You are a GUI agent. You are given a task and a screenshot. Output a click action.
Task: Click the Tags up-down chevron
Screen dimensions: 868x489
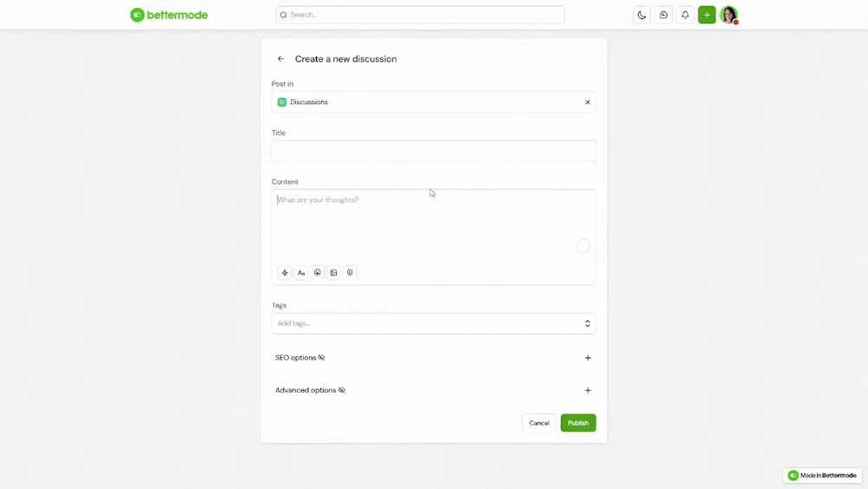point(588,323)
